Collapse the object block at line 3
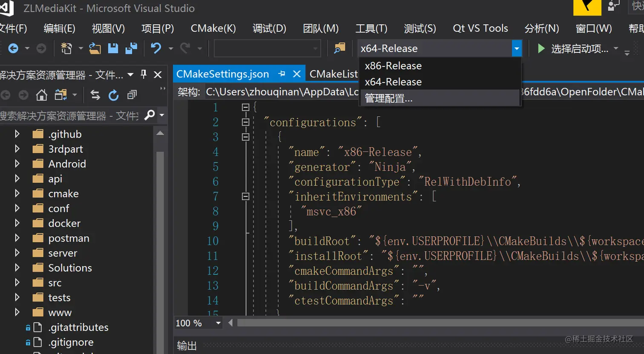The width and height of the screenshot is (644, 354). tap(245, 137)
